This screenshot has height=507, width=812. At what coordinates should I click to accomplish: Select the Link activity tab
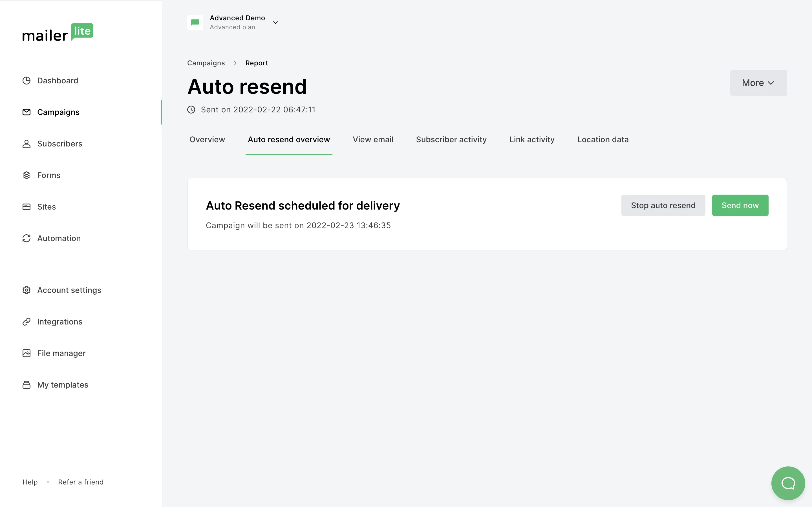531,139
